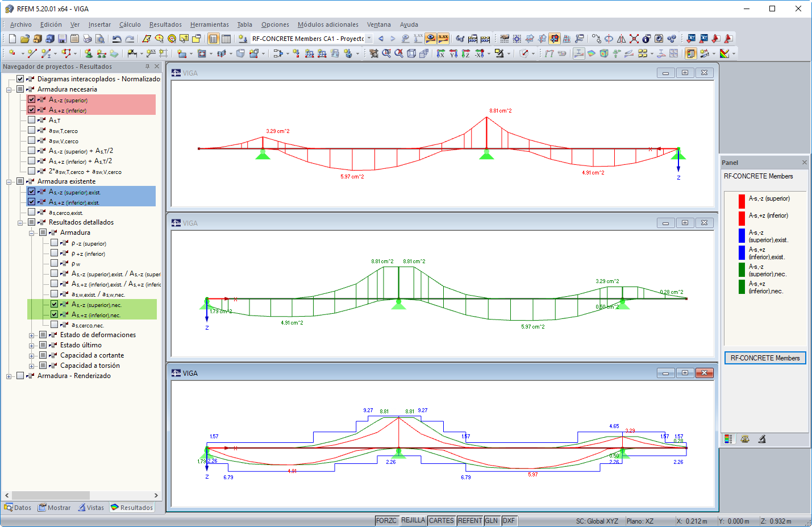This screenshot has height=527, width=812.
Task: Expand the Armadura - Renderizado node
Action: [x=9, y=376]
